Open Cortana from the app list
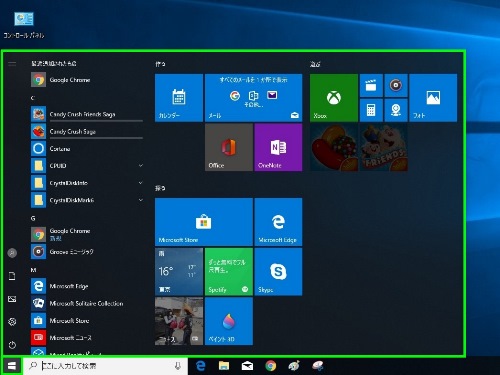The width and height of the screenshot is (500, 375). click(87, 149)
